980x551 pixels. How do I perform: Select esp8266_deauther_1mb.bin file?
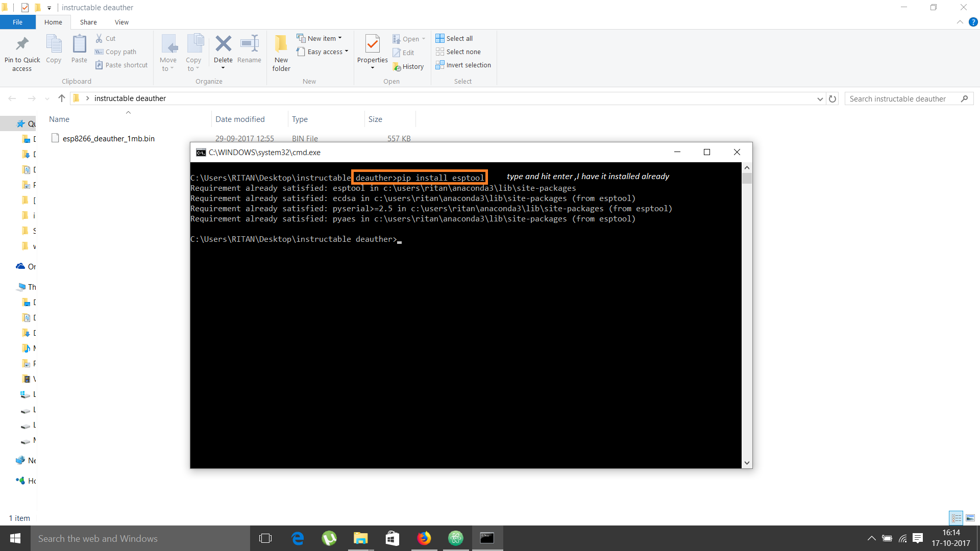pyautogui.click(x=108, y=139)
